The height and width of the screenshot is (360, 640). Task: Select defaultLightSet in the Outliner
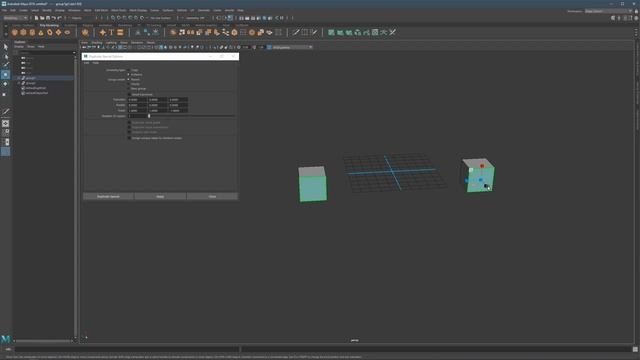pyautogui.click(x=36, y=88)
